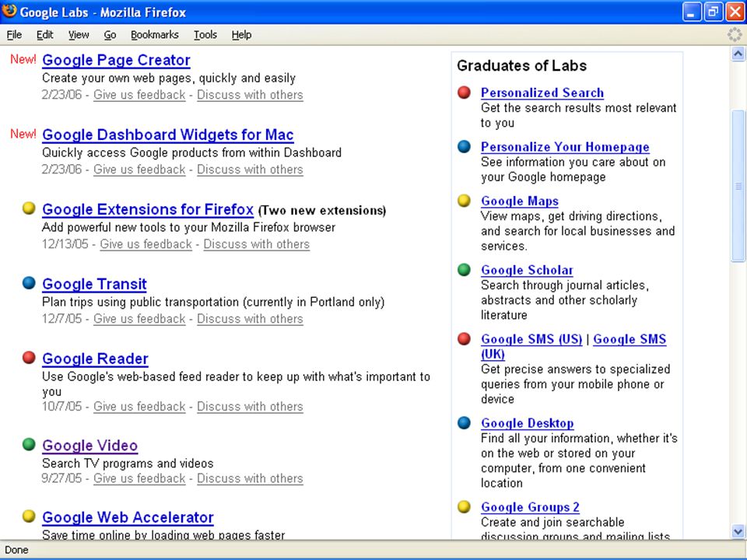Click red ball beside Google Reader
The image size is (747, 560).
click(29, 358)
